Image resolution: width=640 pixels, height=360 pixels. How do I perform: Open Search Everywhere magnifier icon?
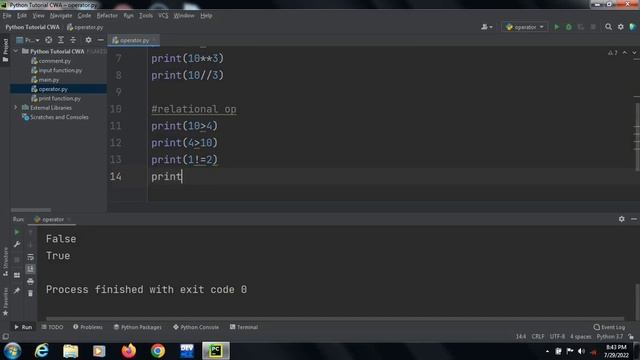(x=608, y=27)
